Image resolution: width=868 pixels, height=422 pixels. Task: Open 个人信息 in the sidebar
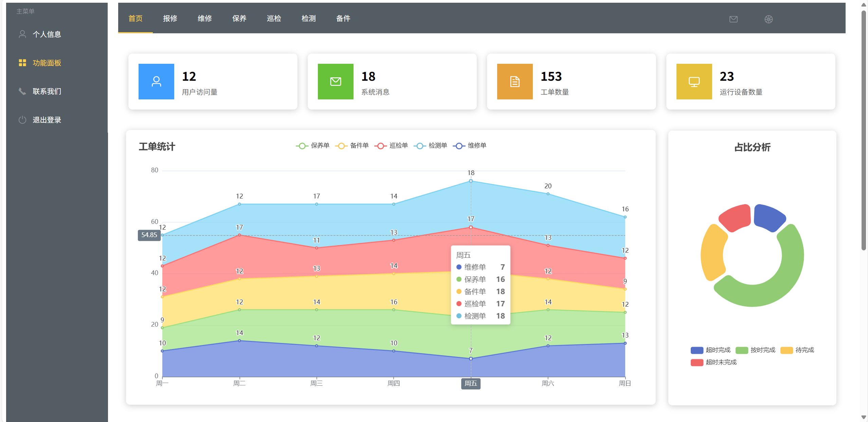(47, 34)
